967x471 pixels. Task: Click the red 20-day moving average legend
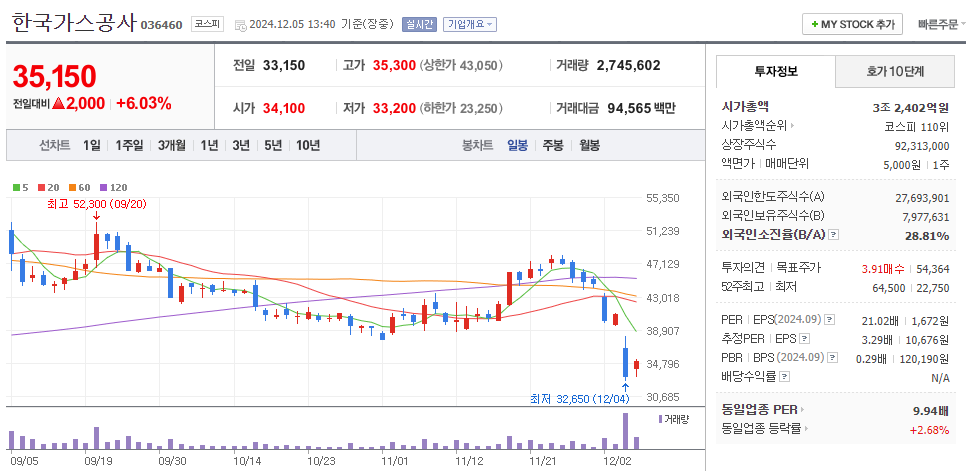click(47, 187)
